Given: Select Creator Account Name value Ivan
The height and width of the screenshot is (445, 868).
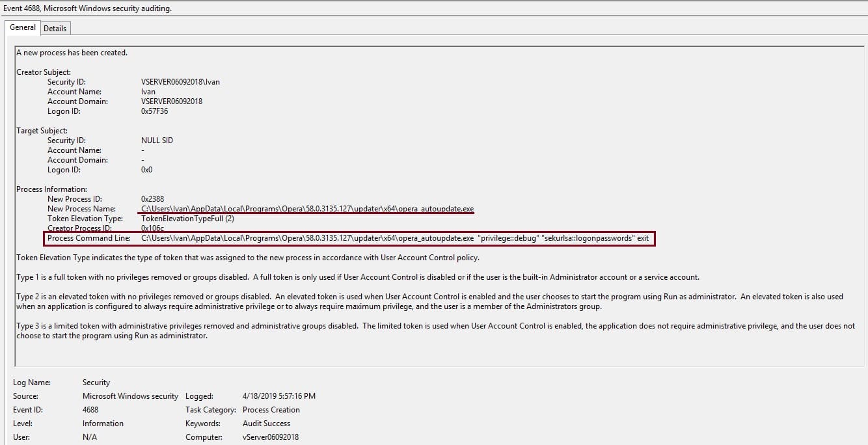Looking at the screenshot, I should tap(148, 92).
